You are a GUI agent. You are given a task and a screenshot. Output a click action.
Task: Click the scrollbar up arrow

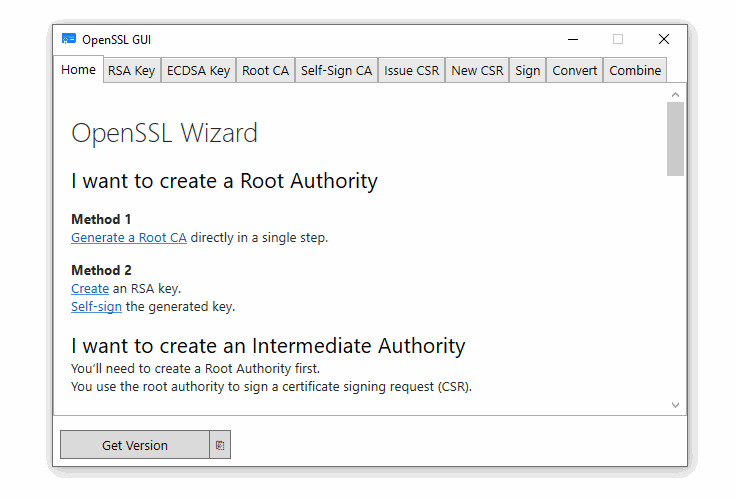[675, 94]
